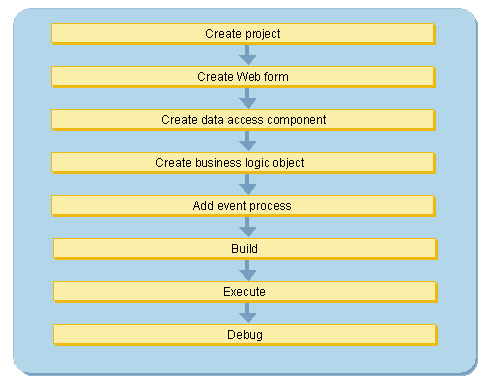Click arrow below Create Web form
The image size is (498, 385).
pos(247,98)
